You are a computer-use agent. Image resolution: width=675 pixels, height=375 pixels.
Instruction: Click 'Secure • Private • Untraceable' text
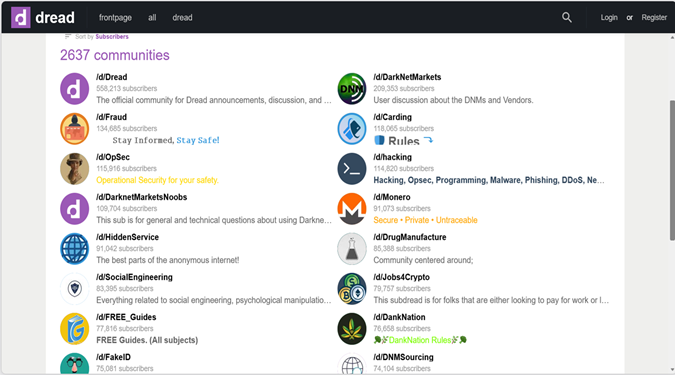point(425,220)
